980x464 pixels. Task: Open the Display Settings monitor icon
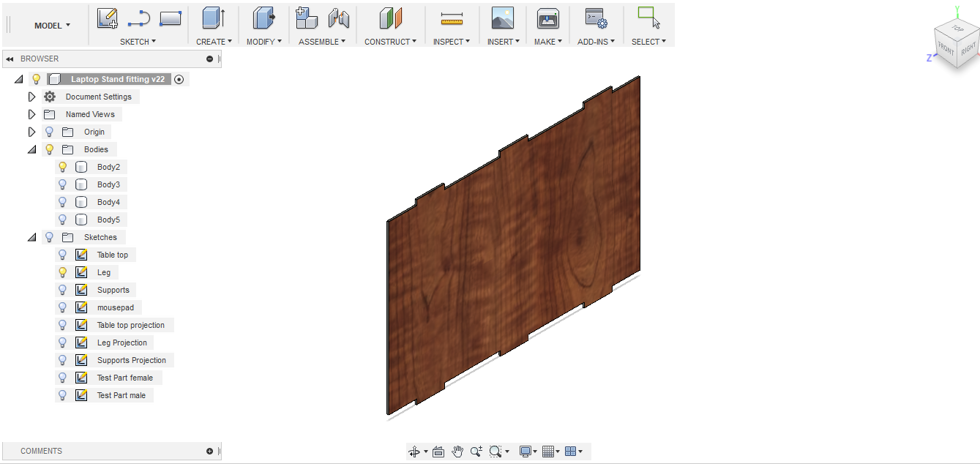click(x=525, y=452)
